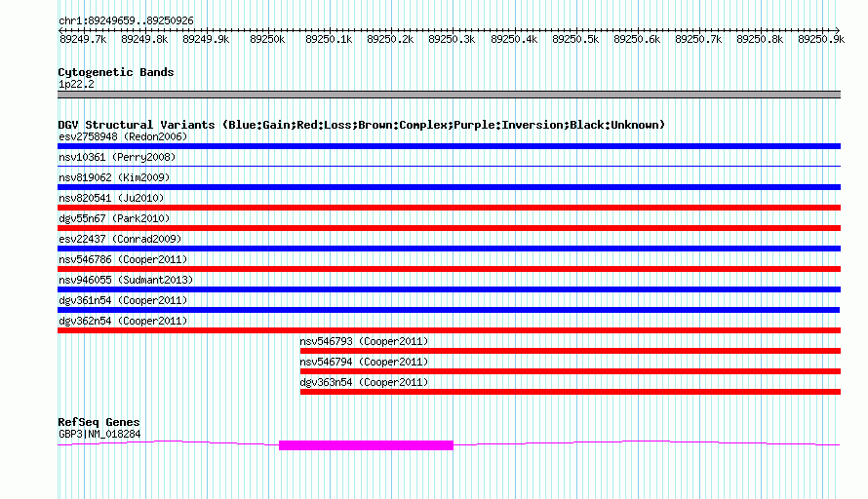Image resolution: width=868 pixels, height=499 pixels.
Task: Click the 1p22.2 band label
Action: point(76,84)
